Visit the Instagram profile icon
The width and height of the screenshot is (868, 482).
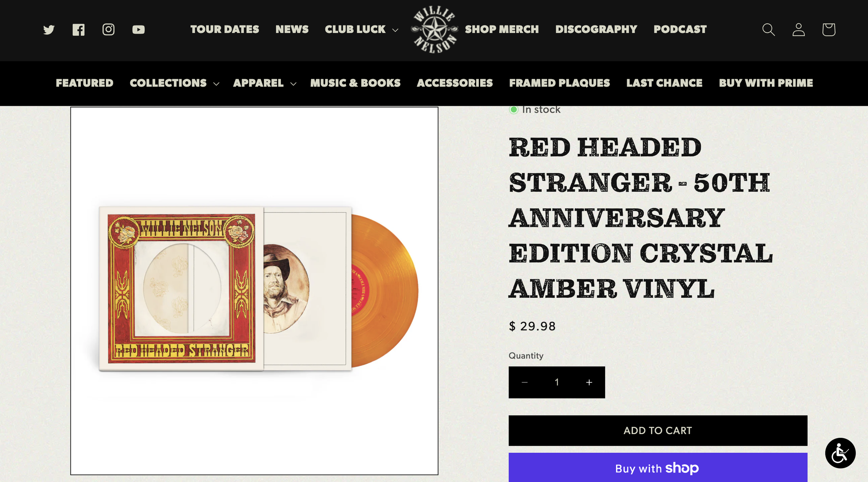pyautogui.click(x=108, y=30)
